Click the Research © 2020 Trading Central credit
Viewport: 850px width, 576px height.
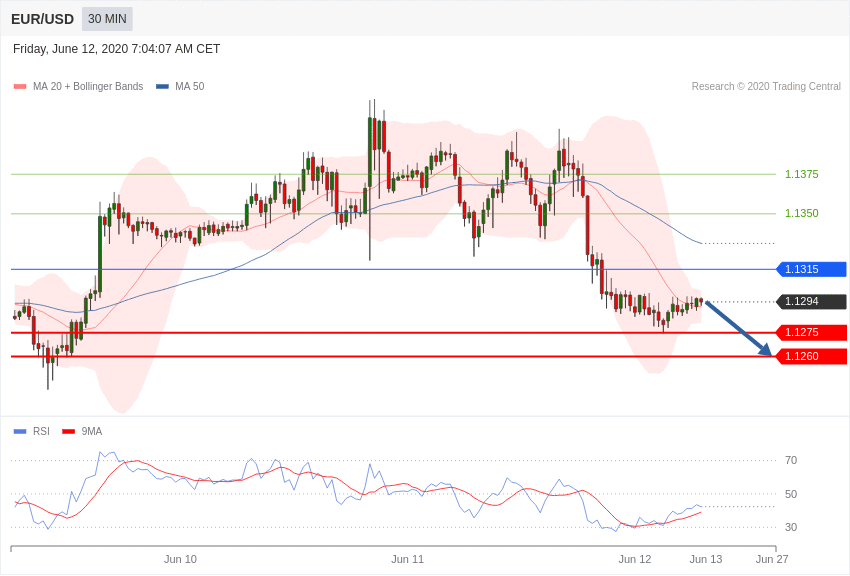click(766, 86)
